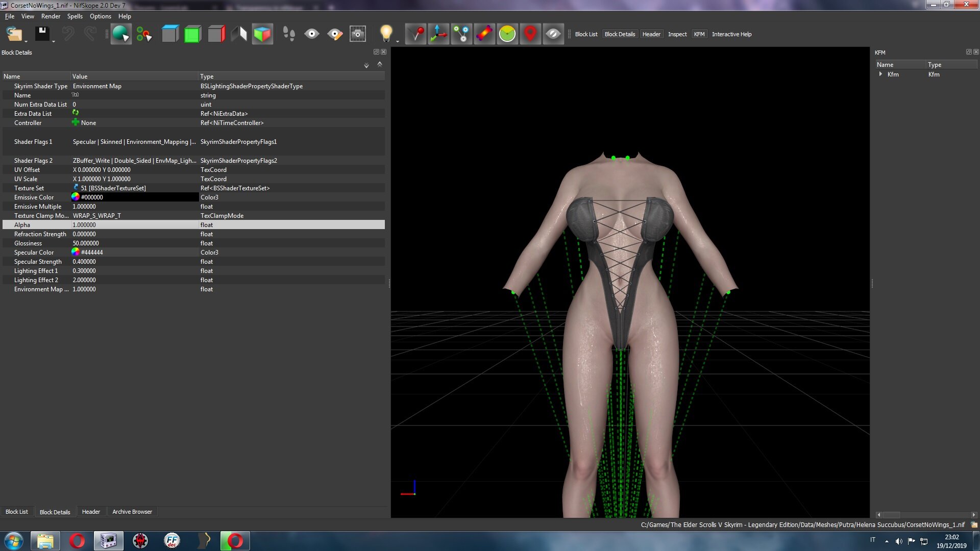
Task: Open the File menu
Action: pyautogui.click(x=10, y=16)
